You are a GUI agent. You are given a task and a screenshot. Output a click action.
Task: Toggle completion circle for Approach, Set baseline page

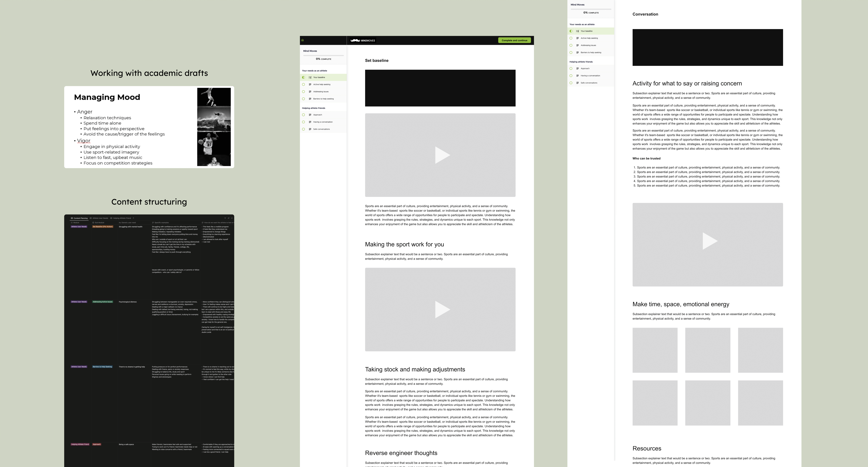pos(304,115)
